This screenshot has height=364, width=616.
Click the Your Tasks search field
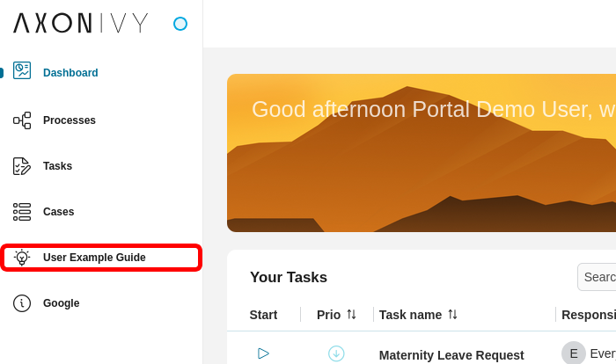(598, 277)
